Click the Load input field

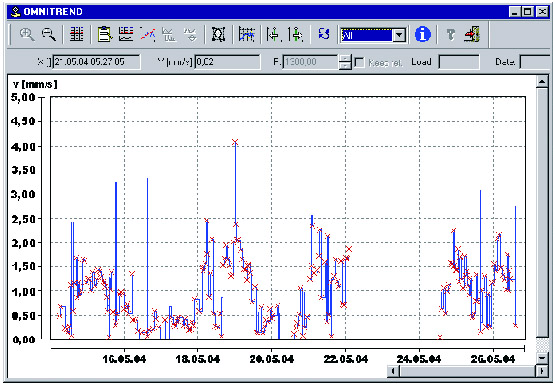pos(459,62)
